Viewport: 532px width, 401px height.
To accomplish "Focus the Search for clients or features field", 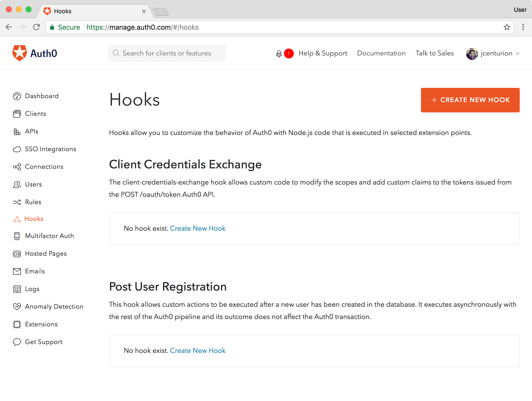I will (x=167, y=53).
